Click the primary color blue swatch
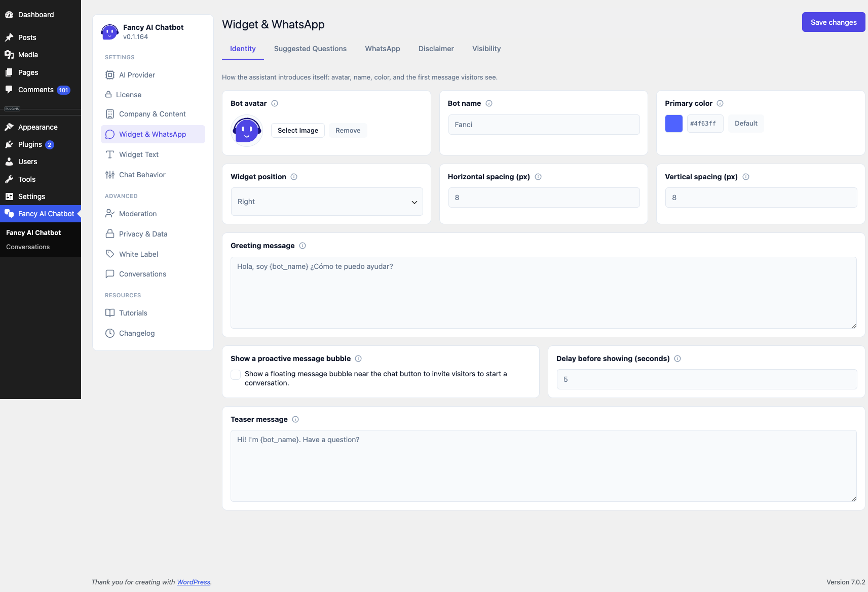 click(x=673, y=124)
